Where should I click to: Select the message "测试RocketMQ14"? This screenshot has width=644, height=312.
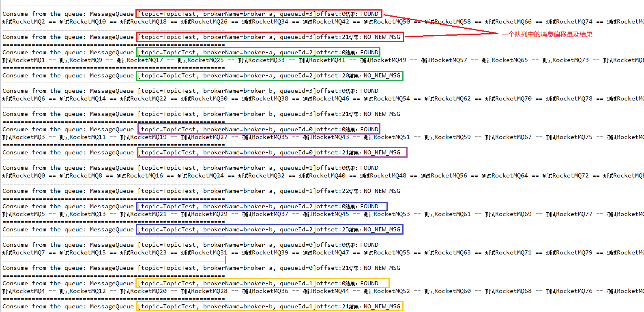(83, 98)
